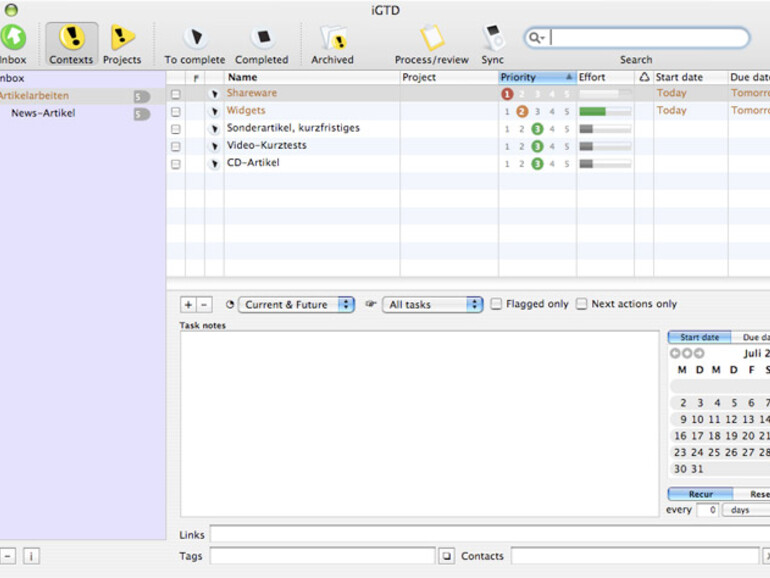This screenshot has width=770, height=578.
Task: Open the Inbox toolbar icon
Action: point(12,37)
